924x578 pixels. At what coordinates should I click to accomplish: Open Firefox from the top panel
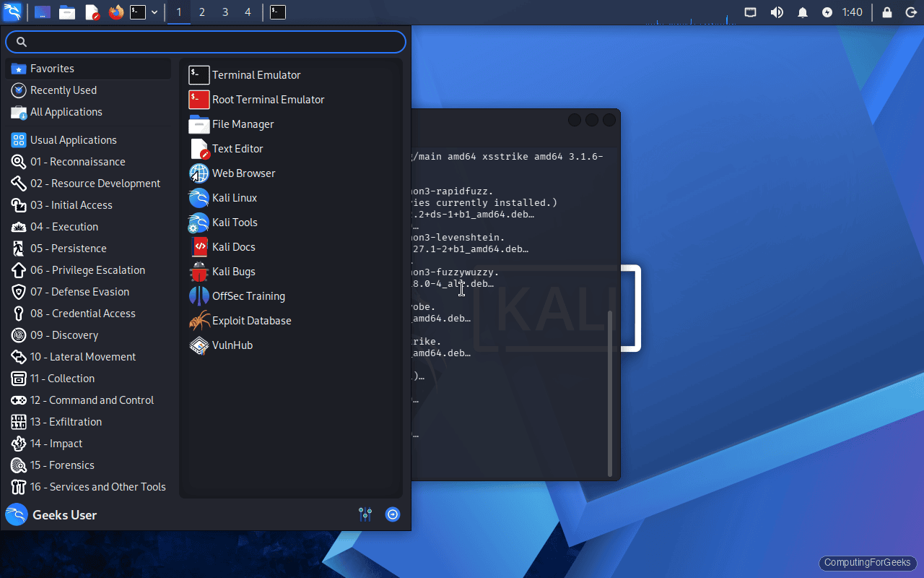point(115,12)
